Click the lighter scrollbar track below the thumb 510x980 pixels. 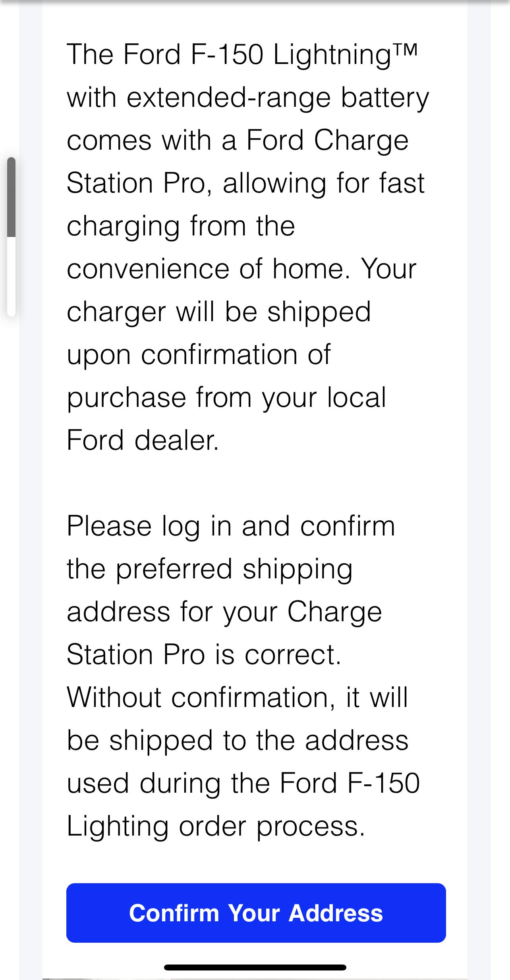(x=12, y=277)
